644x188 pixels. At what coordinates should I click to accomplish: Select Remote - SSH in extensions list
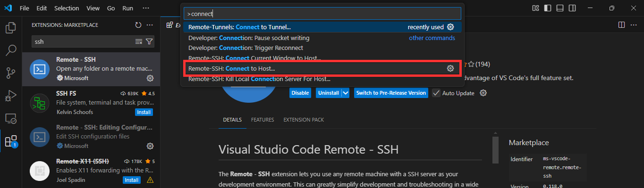point(91,69)
